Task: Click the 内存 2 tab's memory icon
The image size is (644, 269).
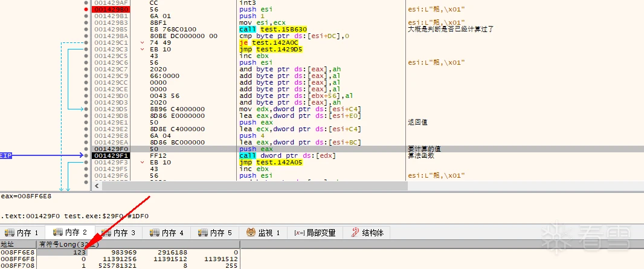Action: point(57,232)
